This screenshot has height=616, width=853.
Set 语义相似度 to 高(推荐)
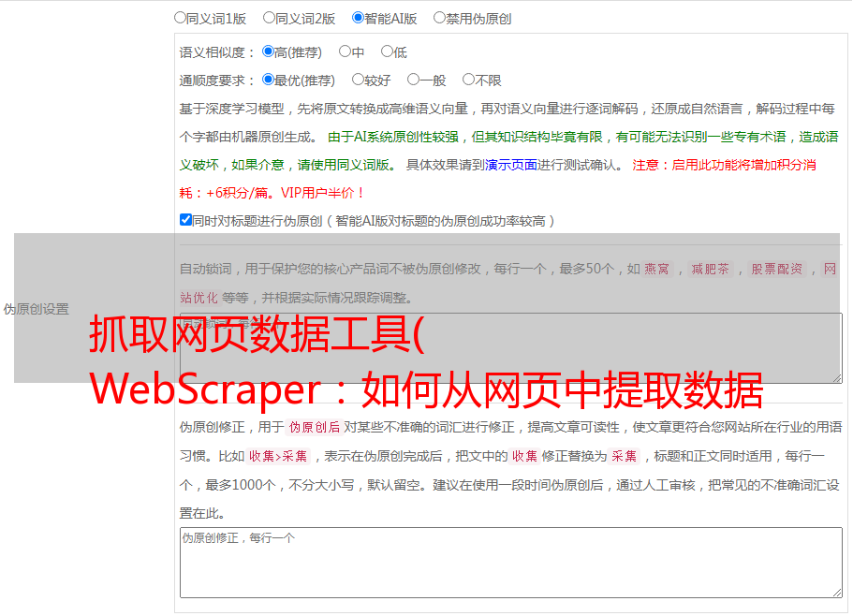point(268,51)
